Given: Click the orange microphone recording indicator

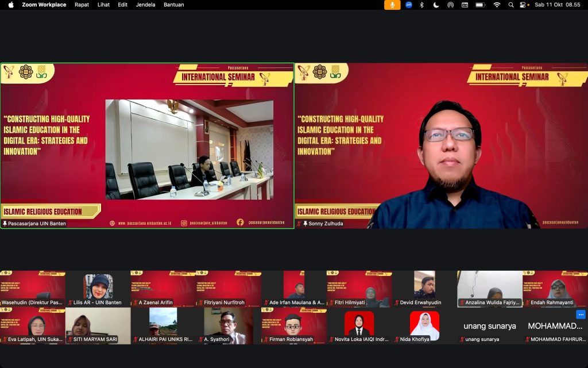Looking at the screenshot, I should coord(392,5).
